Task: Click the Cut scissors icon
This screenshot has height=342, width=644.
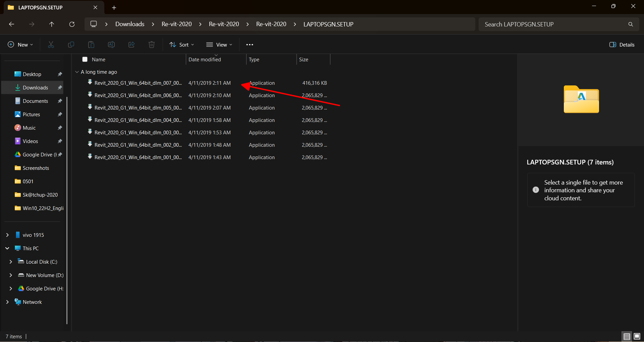Action: (51, 45)
